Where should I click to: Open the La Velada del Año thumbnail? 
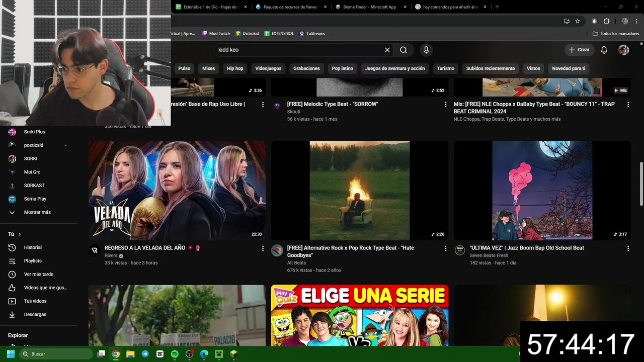[x=177, y=191]
